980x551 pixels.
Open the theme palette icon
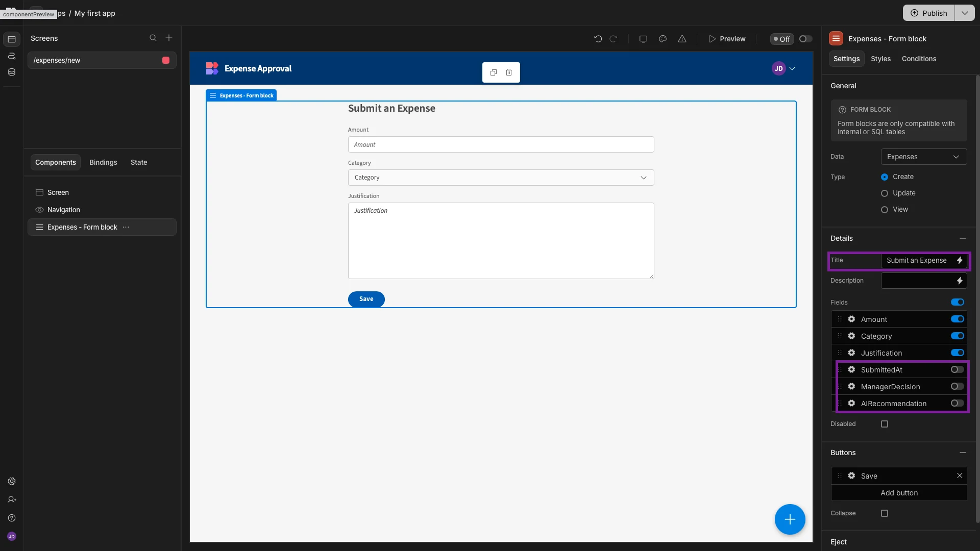663,39
